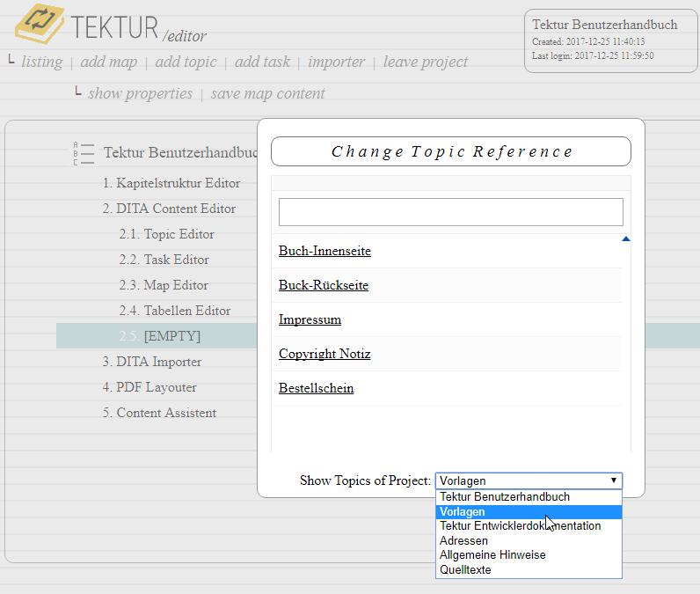Screen dimensions: 700x594
Task: Click save map content link
Action: tap(267, 94)
